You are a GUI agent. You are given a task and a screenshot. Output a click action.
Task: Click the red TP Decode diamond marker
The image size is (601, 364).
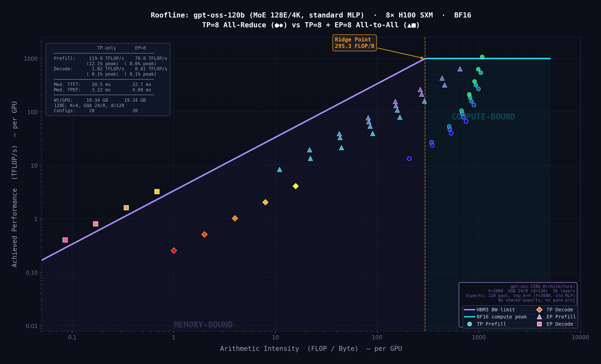pyautogui.click(x=174, y=250)
